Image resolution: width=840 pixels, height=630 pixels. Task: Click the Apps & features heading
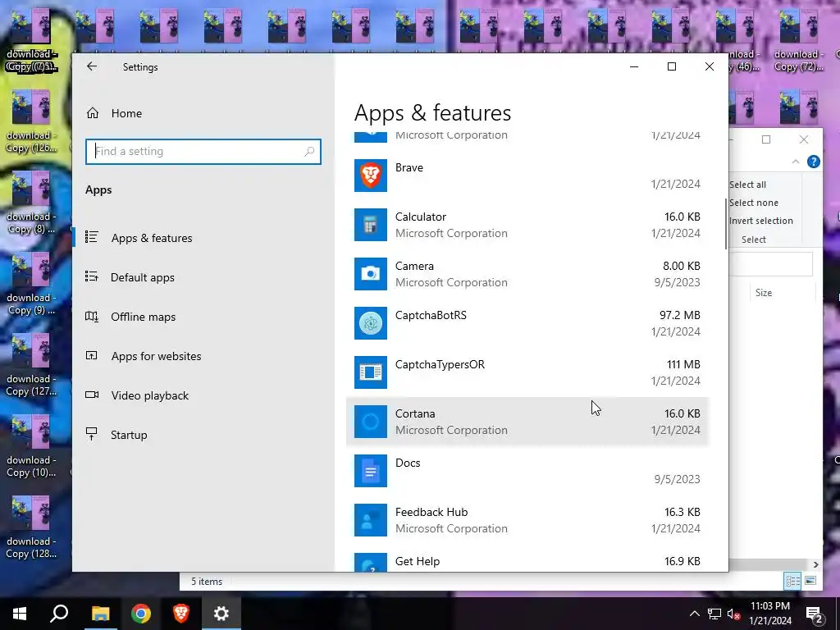tap(433, 113)
